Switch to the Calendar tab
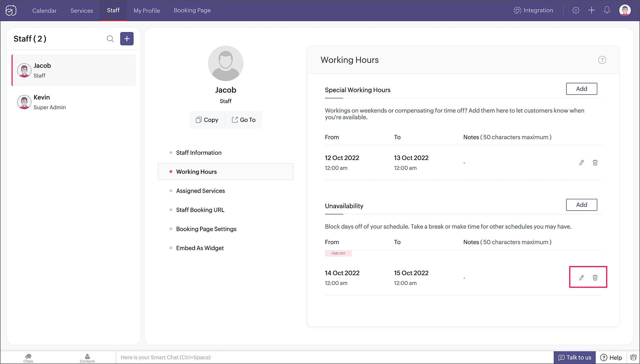Screen dimensions: 640x364 (x=44, y=11)
